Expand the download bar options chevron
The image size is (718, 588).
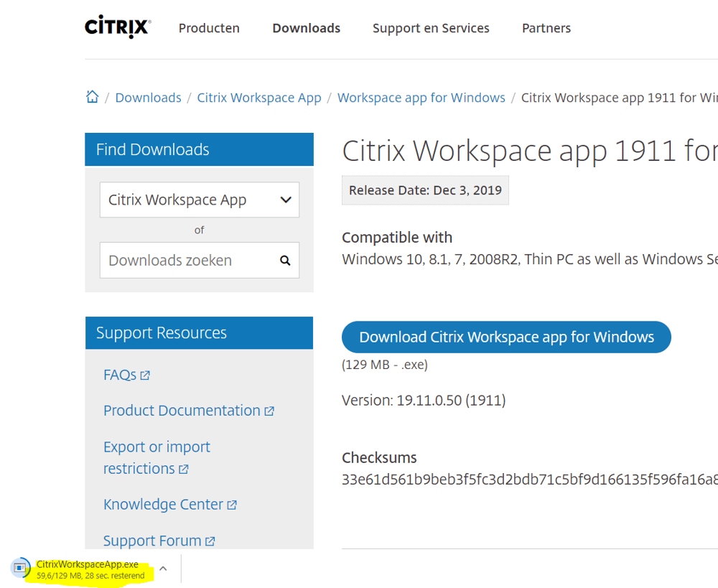(x=163, y=568)
